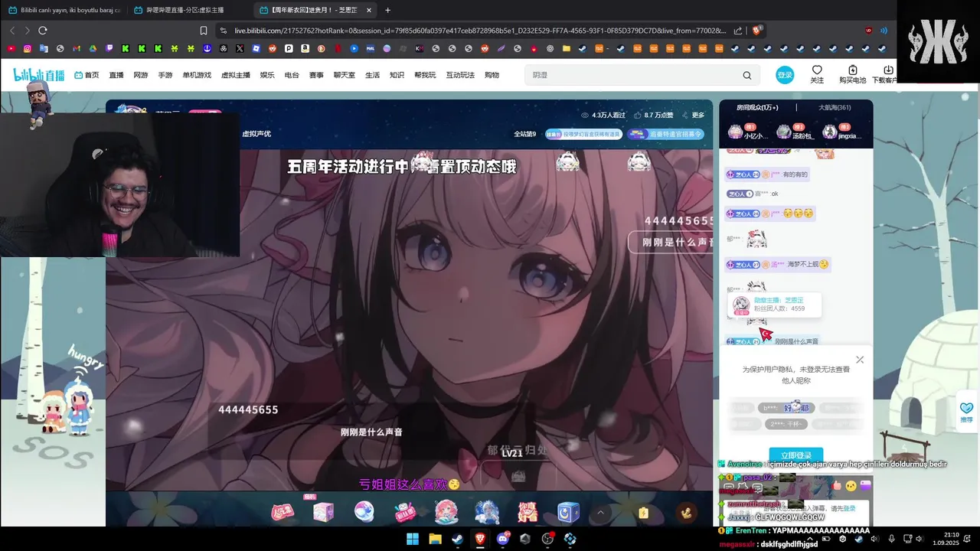This screenshot has width=980, height=551.
Task: Expand gift bar with up chevron
Action: tap(600, 513)
